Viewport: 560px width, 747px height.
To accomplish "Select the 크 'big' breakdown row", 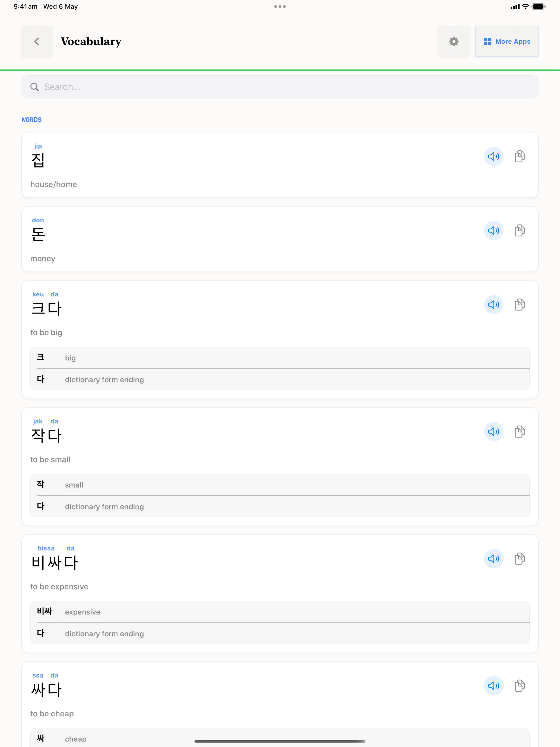I will (x=280, y=358).
